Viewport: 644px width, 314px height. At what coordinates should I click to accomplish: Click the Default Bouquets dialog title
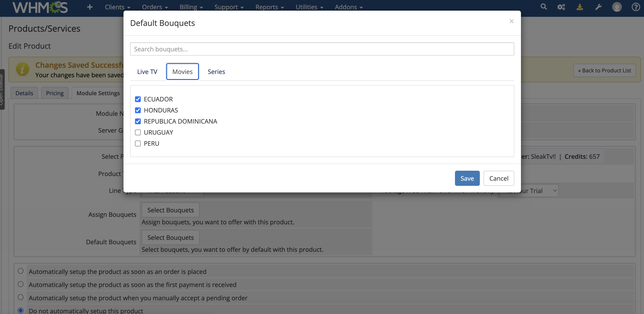[x=163, y=23]
